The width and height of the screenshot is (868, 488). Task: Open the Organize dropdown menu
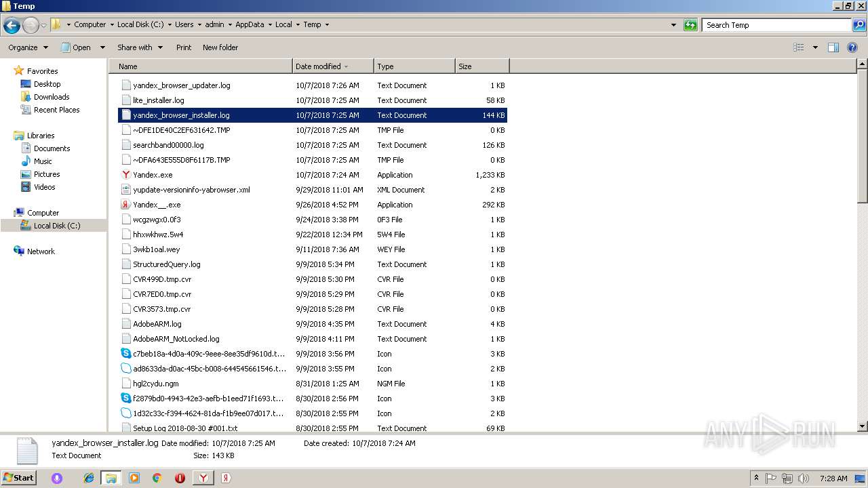point(28,47)
